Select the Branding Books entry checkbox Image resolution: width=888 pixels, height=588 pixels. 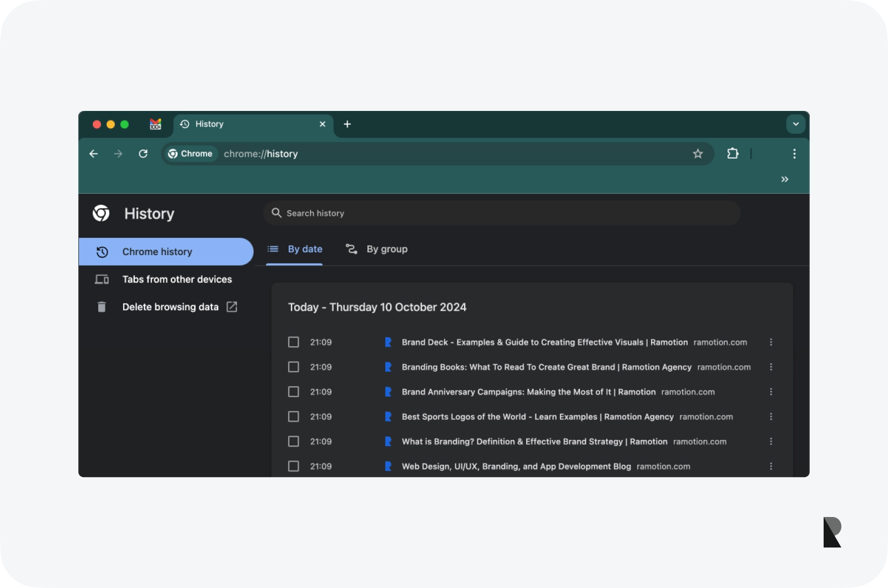294,367
